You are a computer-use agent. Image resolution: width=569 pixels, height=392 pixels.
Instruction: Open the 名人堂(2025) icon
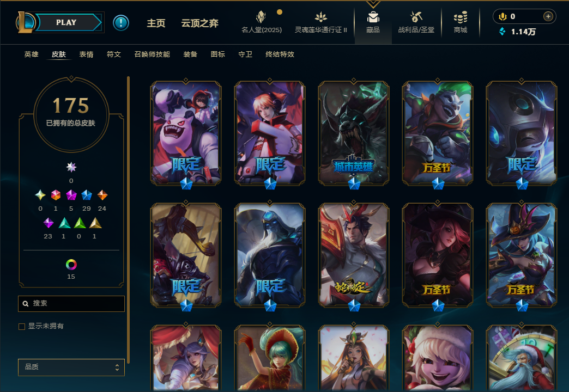(261, 17)
